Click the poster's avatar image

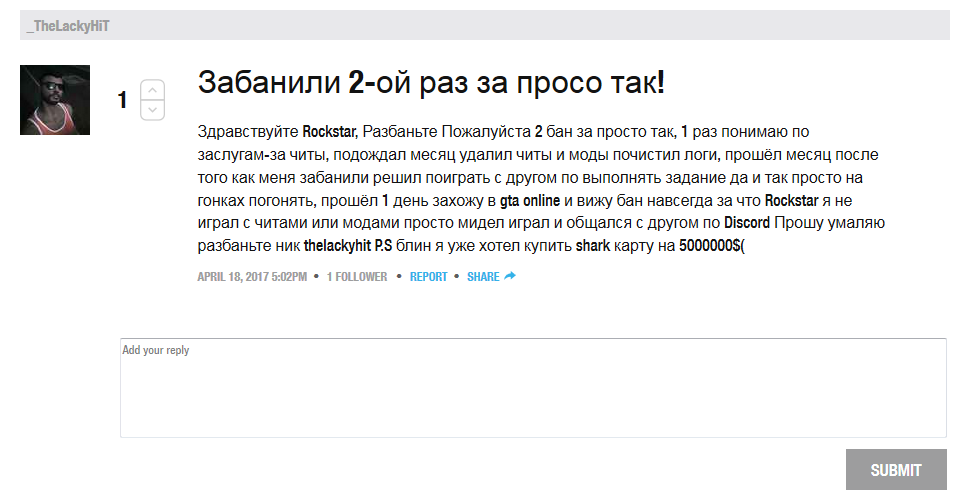(x=55, y=100)
